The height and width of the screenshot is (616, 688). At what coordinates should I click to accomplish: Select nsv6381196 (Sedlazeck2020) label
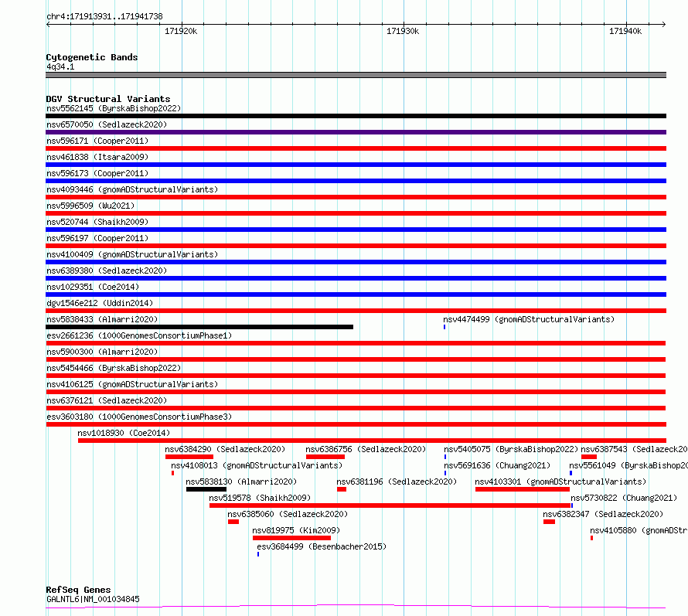tap(397, 482)
